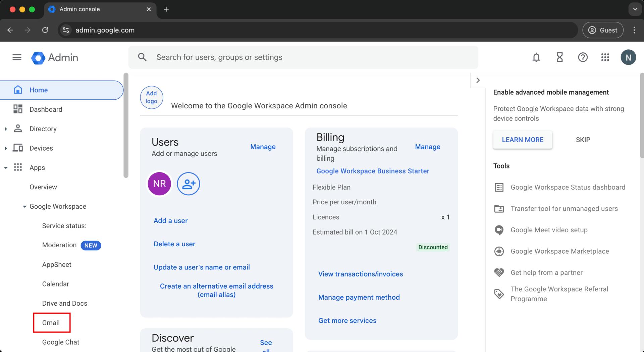Open AppSheet in sidebar
This screenshot has height=352, width=644.
coord(57,264)
